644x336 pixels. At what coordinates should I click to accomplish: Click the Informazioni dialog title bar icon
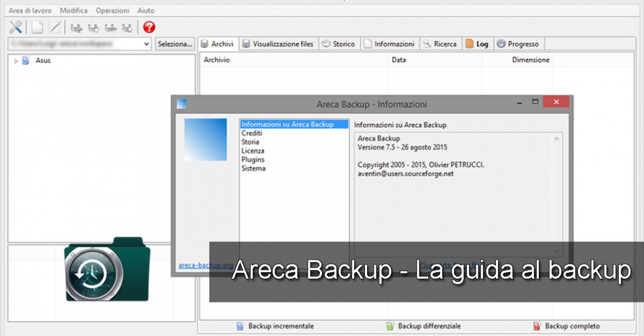pos(182,104)
